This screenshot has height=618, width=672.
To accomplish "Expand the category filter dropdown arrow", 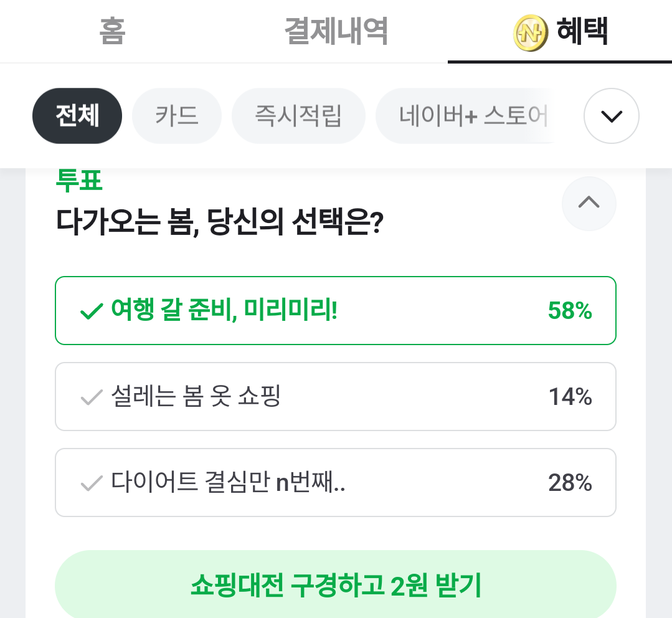I will (611, 116).
